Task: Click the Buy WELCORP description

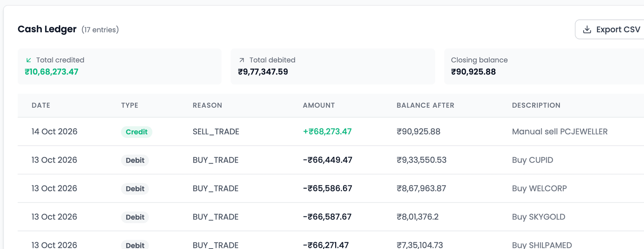Action: 539,189
